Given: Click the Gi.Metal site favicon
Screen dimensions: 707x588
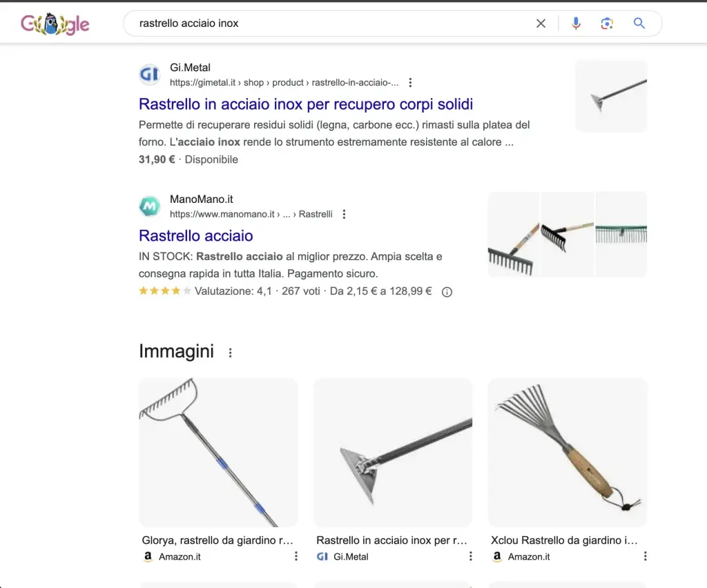Looking at the screenshot, I should [149, 74].
